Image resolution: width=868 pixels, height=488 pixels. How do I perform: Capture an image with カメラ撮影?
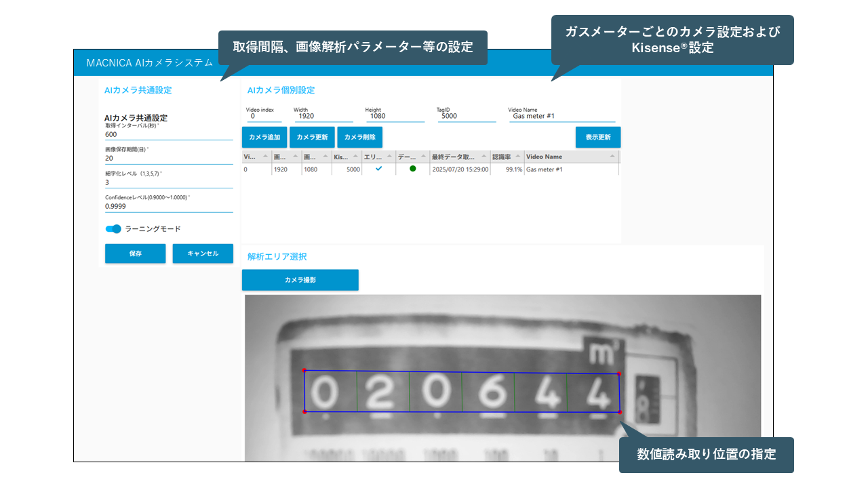(x=300, y=280)
